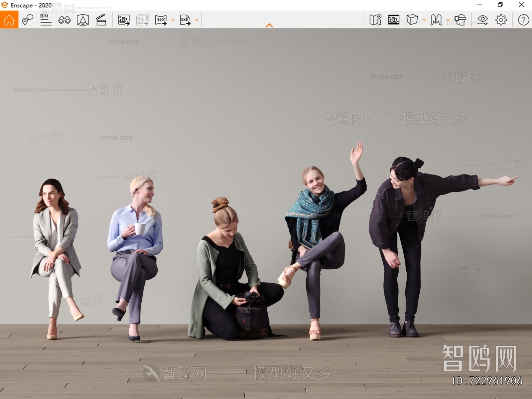Click the batch rendering export icon
Screen dimensions: 532x399
(142, 20)
